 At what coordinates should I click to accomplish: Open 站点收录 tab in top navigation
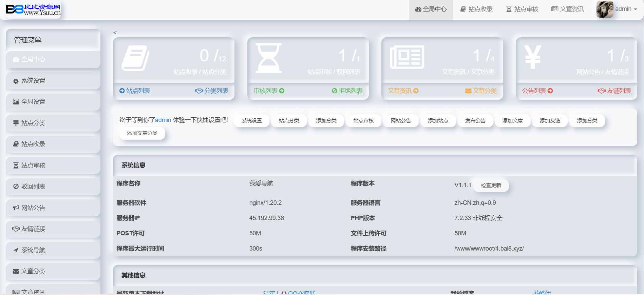(476, 9)
